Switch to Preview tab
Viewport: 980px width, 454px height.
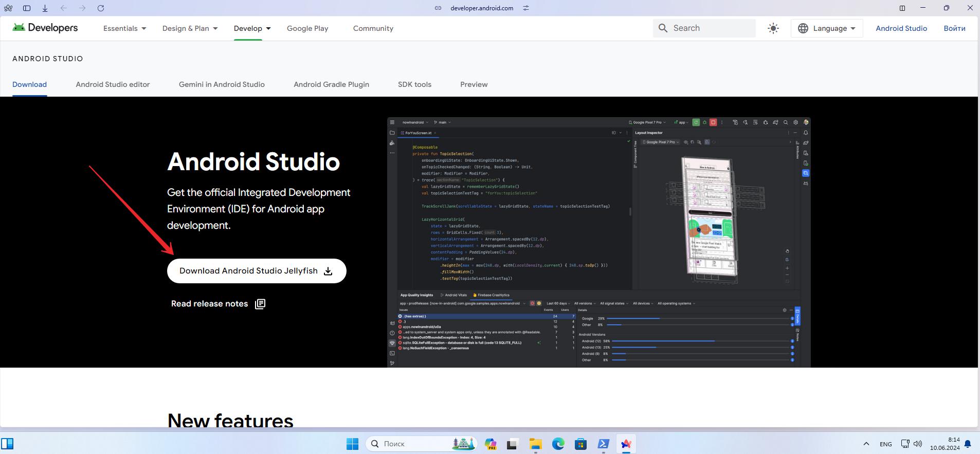tap(474, 84)
